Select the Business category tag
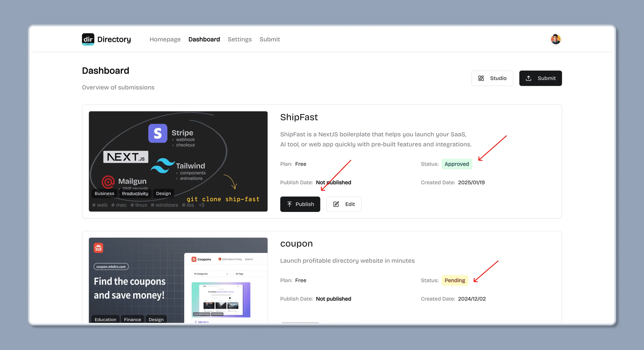Screen dimensions: 644x350 click(x=104, y=193)
